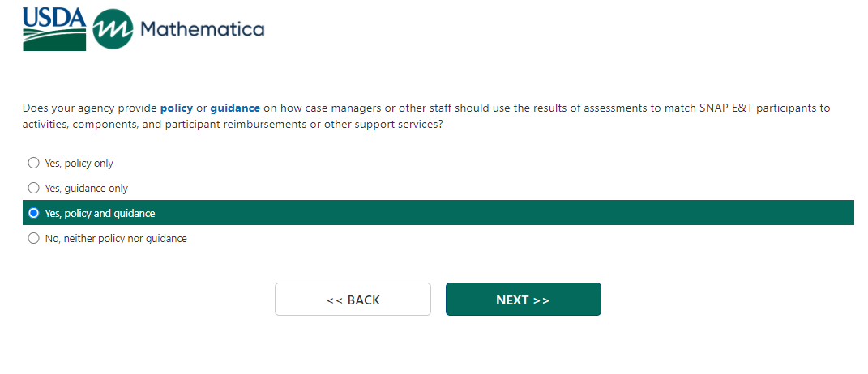
Task: Click the selected "Yes, policy and guidance" radio
Action: pyautogui.click(x=33, y=213)
